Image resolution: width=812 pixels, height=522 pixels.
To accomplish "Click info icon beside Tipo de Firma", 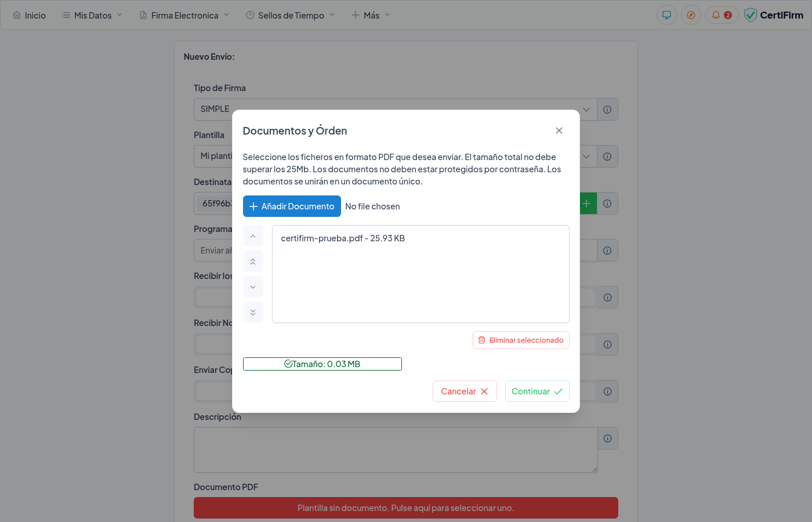I will (607, 110).
